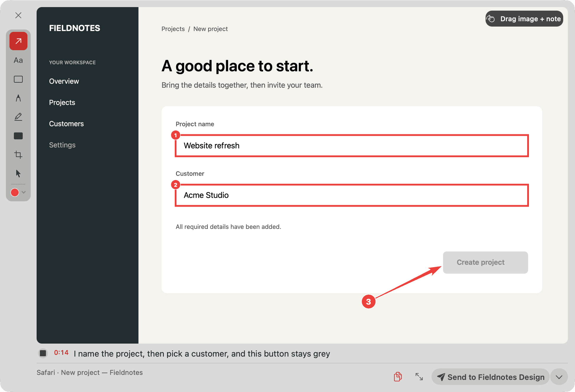Click Send to Fieldnotes Design

(x=491, y=377)
